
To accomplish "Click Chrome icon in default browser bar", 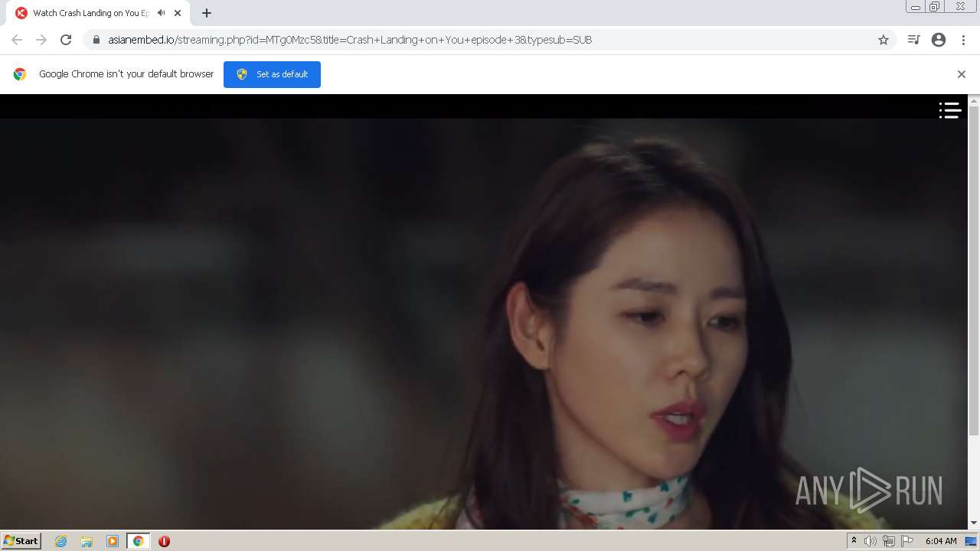I will point(20,74).
